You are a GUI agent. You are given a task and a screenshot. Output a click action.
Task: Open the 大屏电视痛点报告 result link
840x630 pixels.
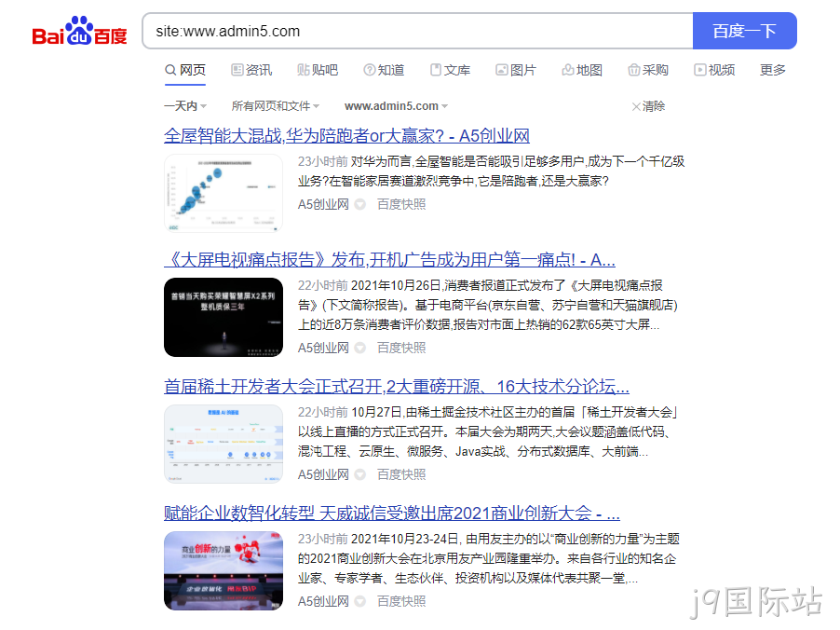coord(389,260)
